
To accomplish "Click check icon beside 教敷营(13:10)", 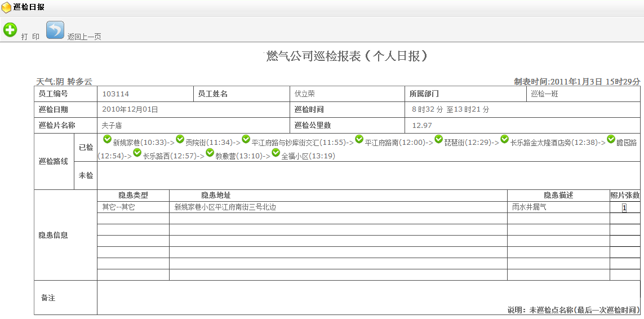I will (x=210, y=153).
